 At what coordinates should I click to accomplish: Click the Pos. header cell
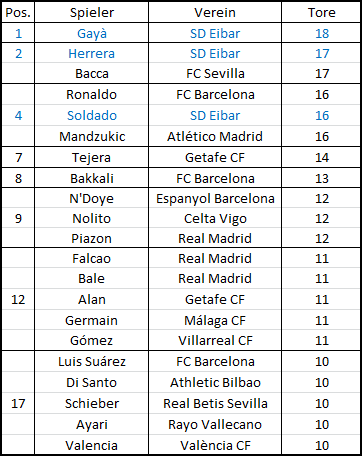[18, 12]
